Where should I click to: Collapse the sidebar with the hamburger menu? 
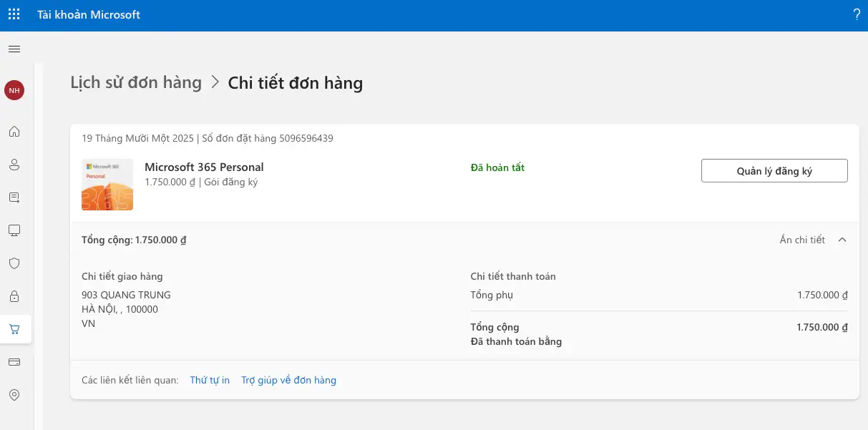click(14, 49)
